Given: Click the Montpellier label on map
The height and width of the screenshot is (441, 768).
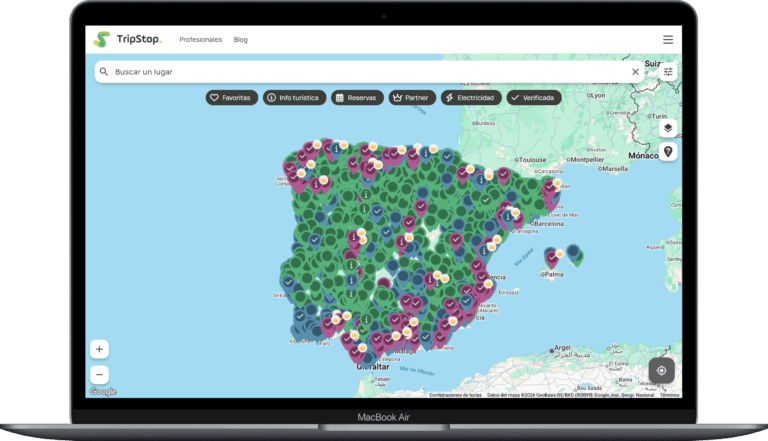Looking at the screenshot, I should coord(587,160).
